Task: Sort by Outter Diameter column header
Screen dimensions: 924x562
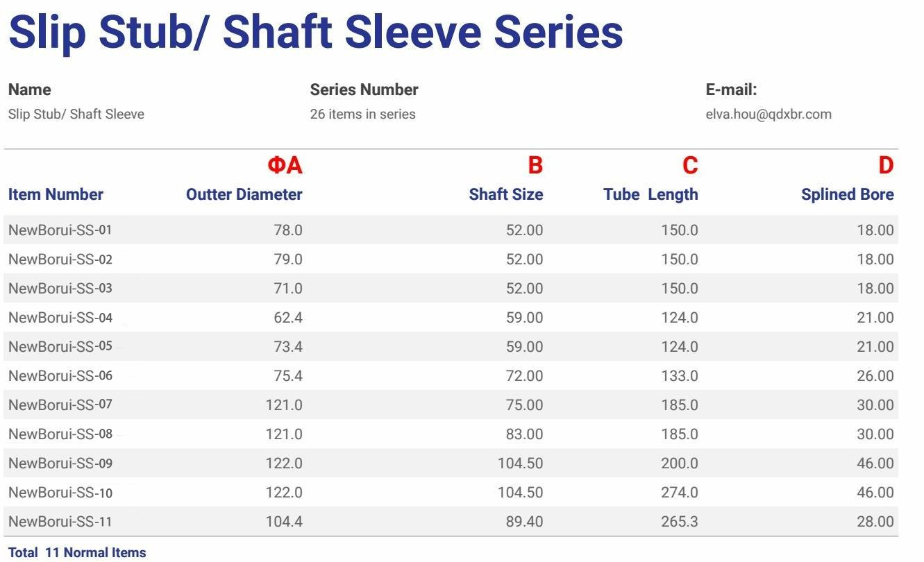Action: [x=244, y=194]
